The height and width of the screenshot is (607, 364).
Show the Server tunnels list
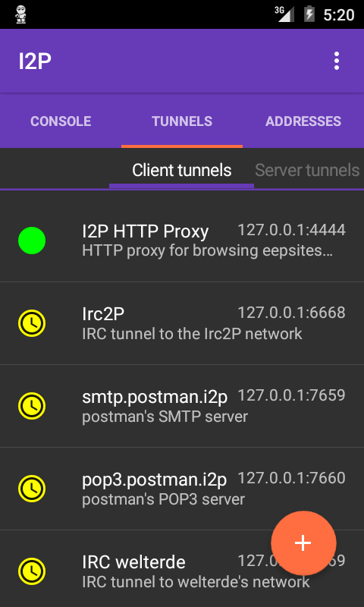click(x=308, y=170)
